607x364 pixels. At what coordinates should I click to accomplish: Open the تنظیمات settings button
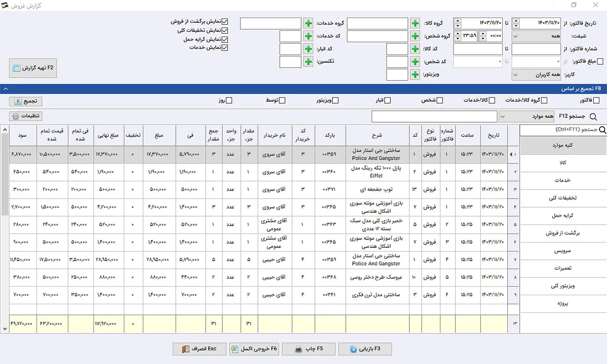(x=26, y=116)
